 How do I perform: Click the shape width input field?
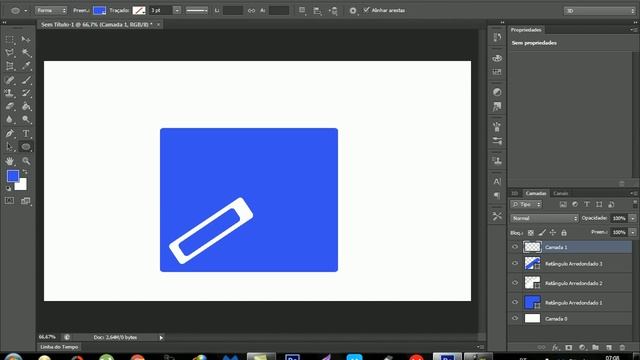click(233, 11)
